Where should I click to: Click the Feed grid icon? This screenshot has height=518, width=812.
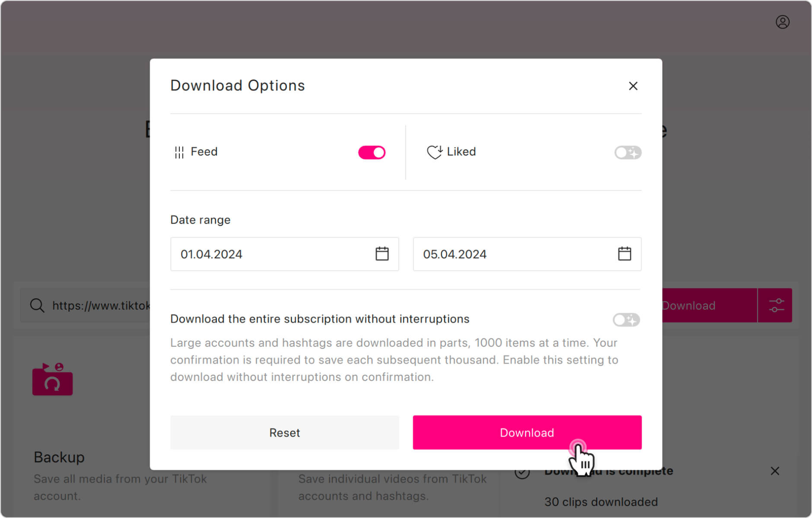[179, 152]
